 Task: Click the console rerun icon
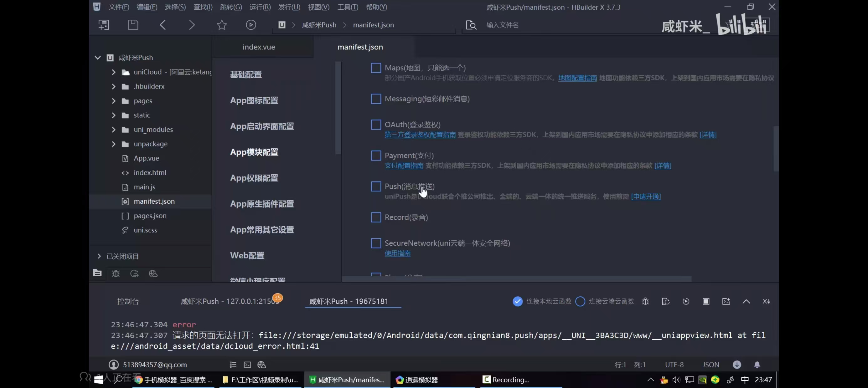coord(665,301)
